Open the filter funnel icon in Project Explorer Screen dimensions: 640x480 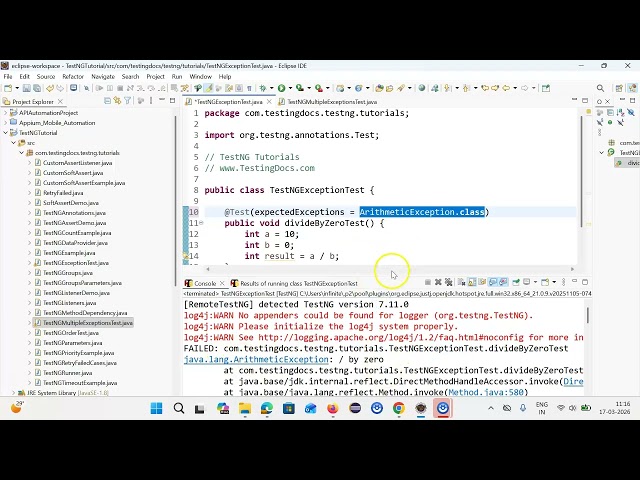(x=128, y=101)
